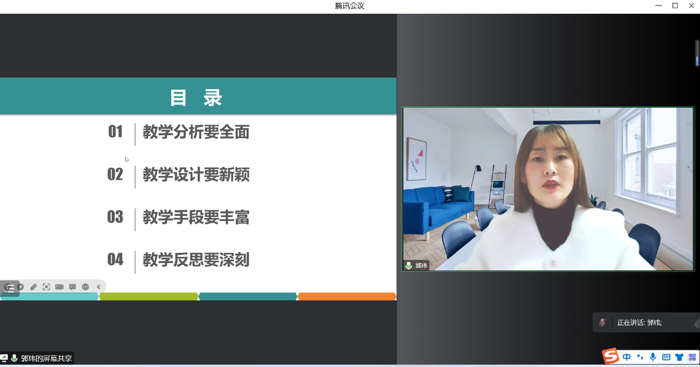
Task: Open the Sogou toolbox grid icon
Action: pos(692,357)
